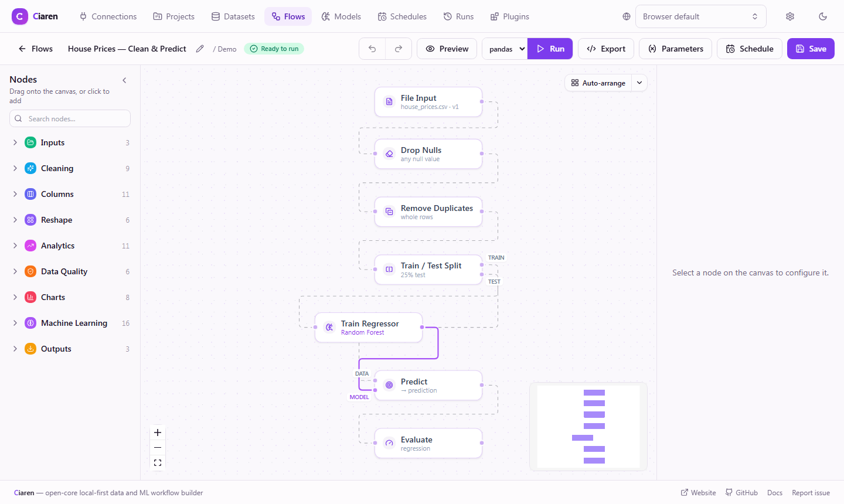This screenshot has width=844, height=504.
Task: Click the undo arrow button
Action: [372, 49]
